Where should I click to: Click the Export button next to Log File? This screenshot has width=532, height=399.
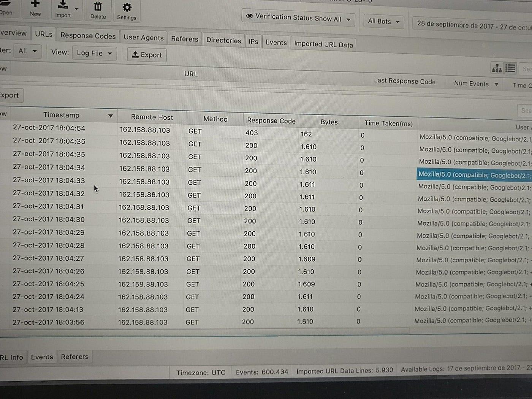click(x=147, y=55)
